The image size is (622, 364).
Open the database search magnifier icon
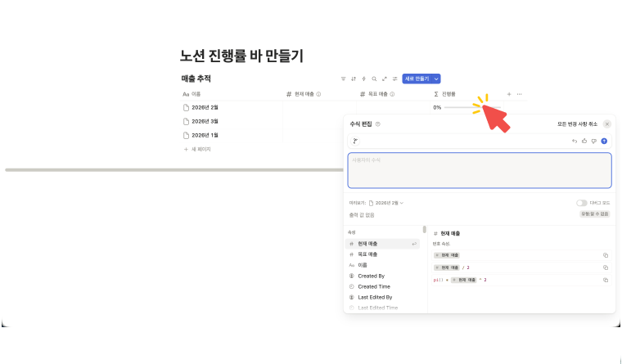click(x=374, y=79)
